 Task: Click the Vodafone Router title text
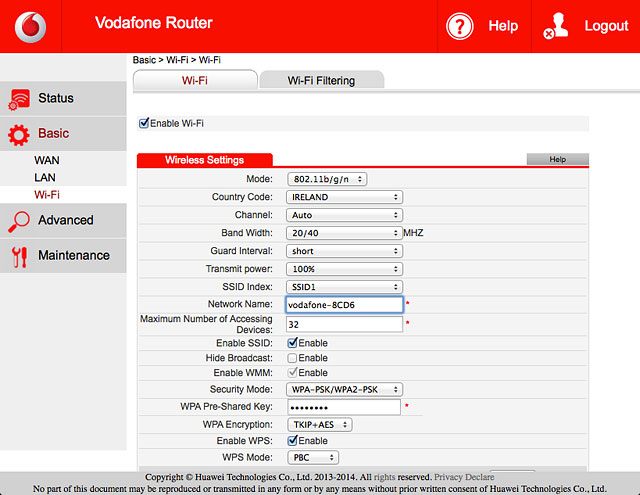click(154, 23)
